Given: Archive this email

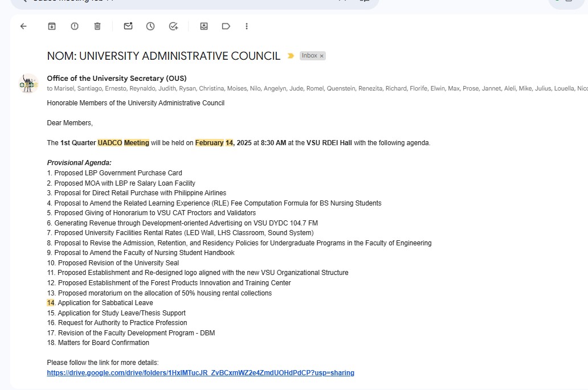Looking at the screenshot, I should [x=52, y=26].
